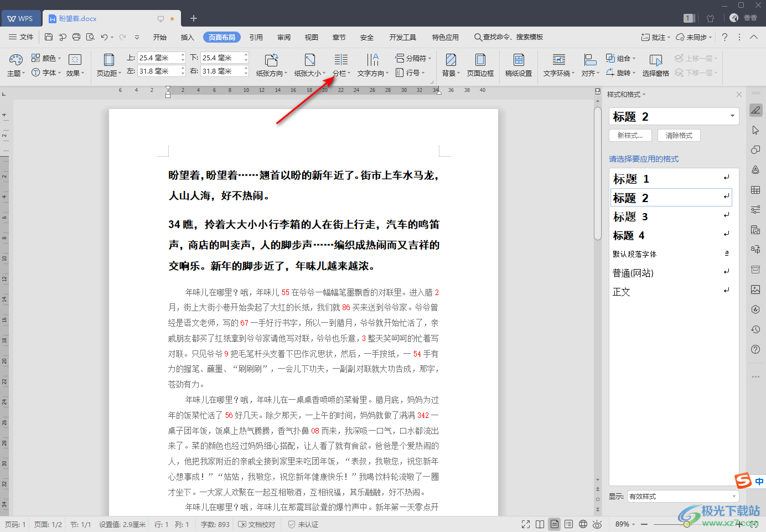Click the 页面边框 page border icon

pyautogui.click(x=480, y=60)
